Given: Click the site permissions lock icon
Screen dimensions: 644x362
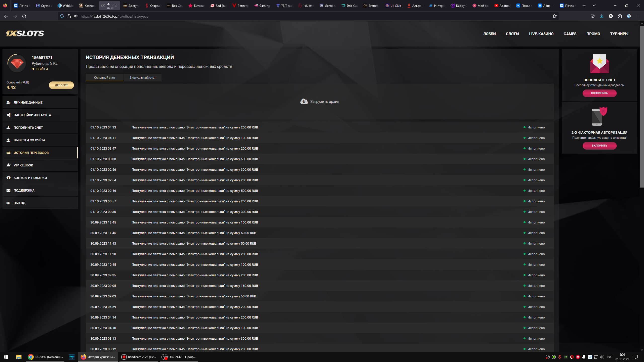Looking at the screenshot, I should click(69, 16).
